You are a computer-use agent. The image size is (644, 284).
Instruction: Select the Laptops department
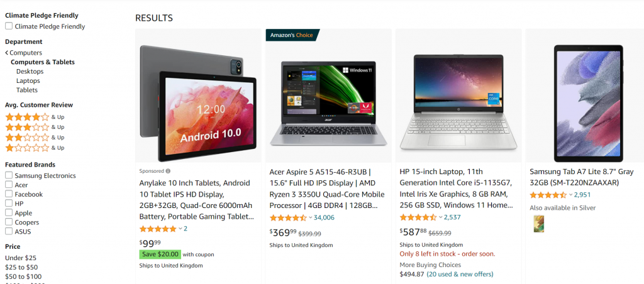(x=28, y=81)
